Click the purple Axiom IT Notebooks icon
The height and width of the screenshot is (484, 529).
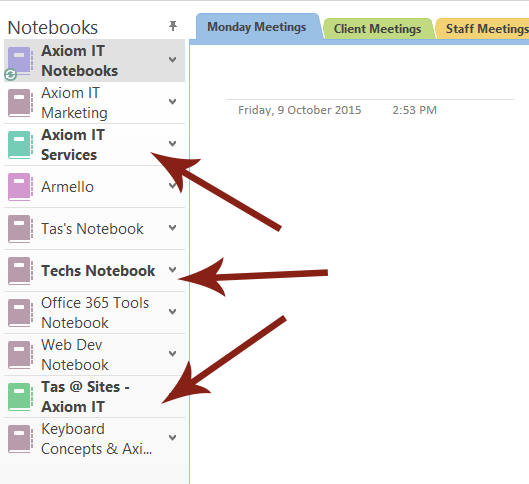coord(20,61)
